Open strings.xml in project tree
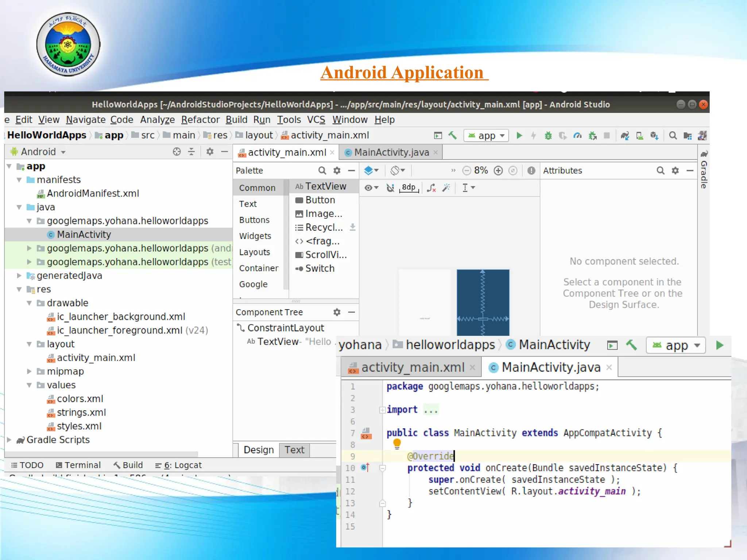 [x=81, y=412]
